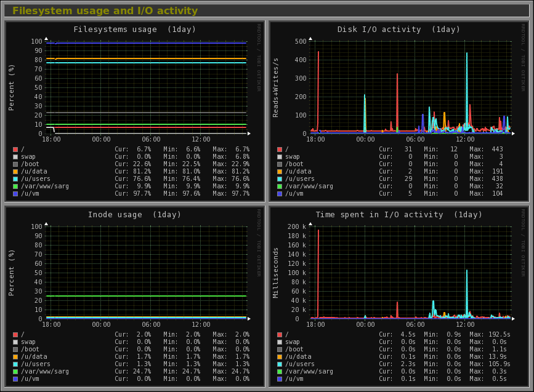Click orange /u/data swatch in Filesystems usage legend
Viewport: 534px width, 392px height.
coord(15,172)
